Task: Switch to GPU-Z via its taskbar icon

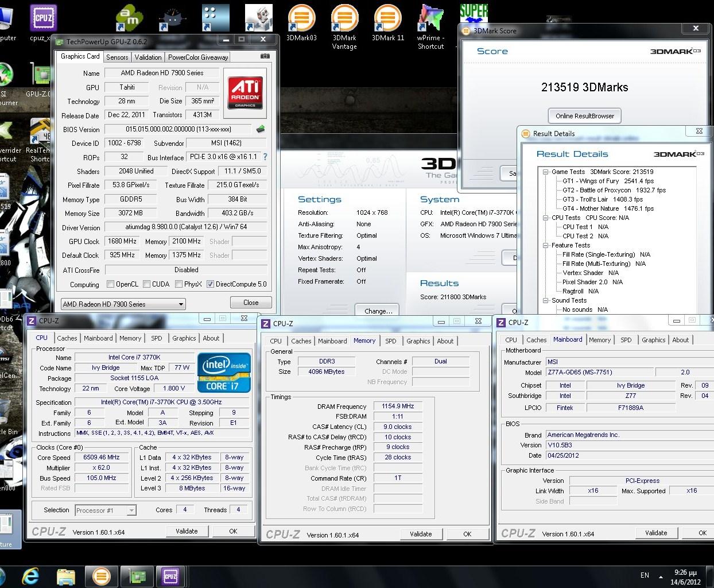Action: point(137,575)
